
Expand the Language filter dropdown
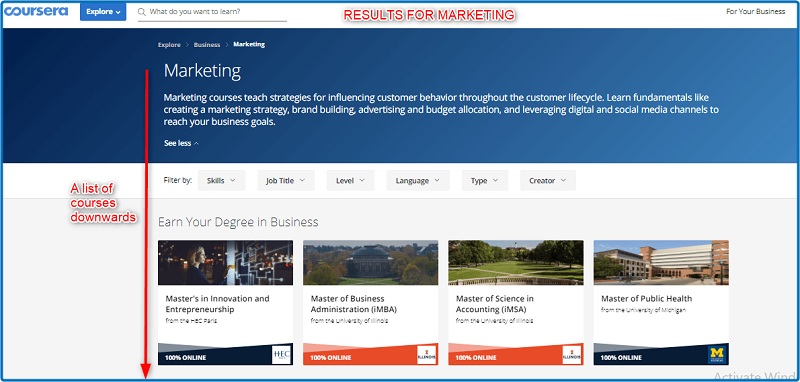[418, 181]
